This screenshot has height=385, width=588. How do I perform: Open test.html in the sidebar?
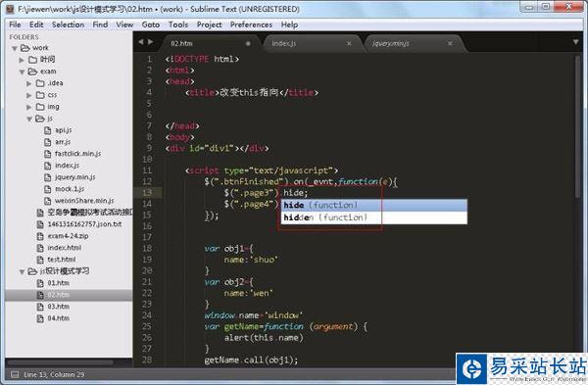point(62,260)
